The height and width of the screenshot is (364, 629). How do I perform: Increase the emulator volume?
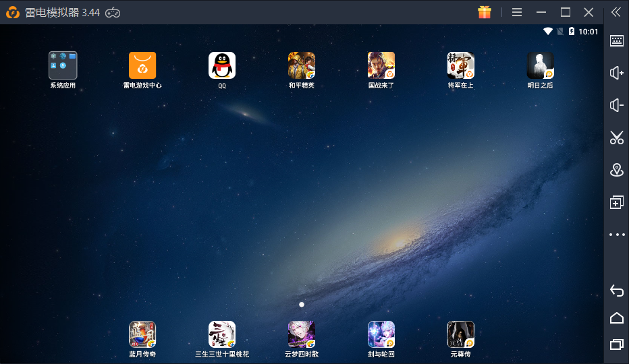coord(616,73)
